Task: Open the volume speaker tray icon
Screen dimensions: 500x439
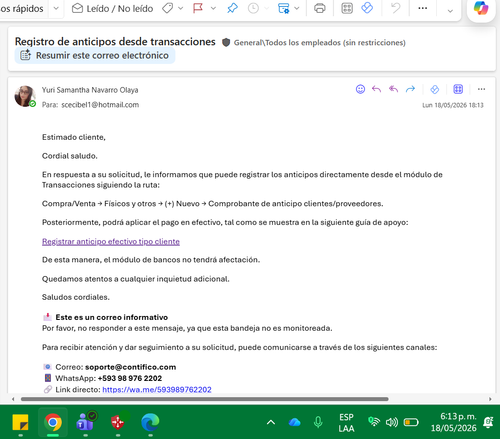Action: [x=392, y=423]
